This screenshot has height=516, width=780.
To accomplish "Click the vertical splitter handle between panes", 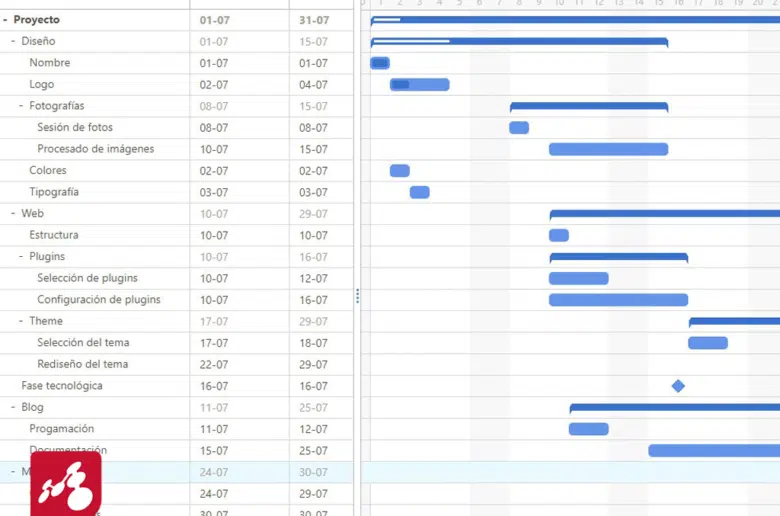I will tap(357, 296).
